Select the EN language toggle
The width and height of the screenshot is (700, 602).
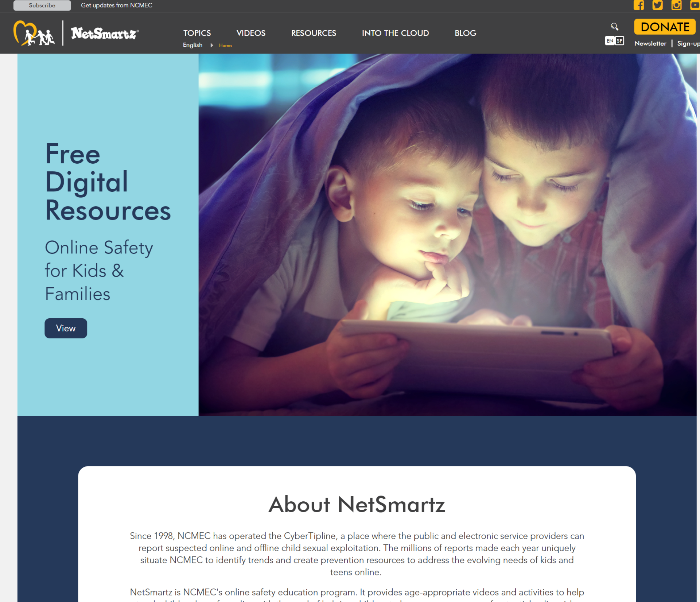610,41
